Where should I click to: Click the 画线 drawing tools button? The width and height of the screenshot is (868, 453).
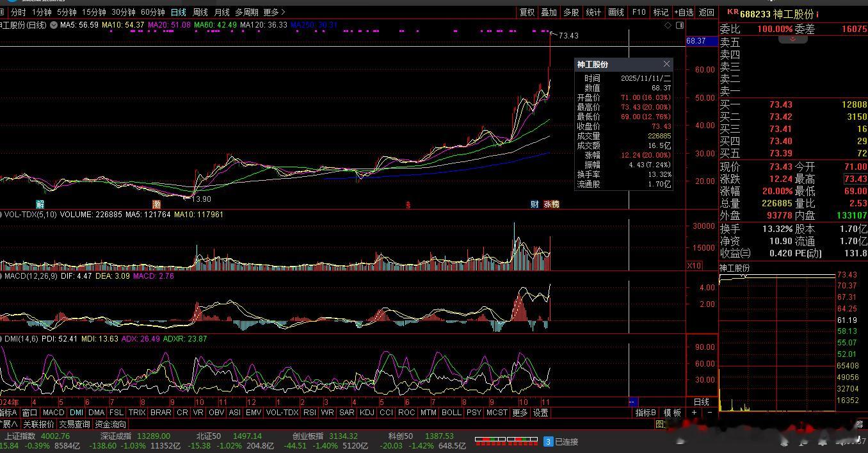616,12
